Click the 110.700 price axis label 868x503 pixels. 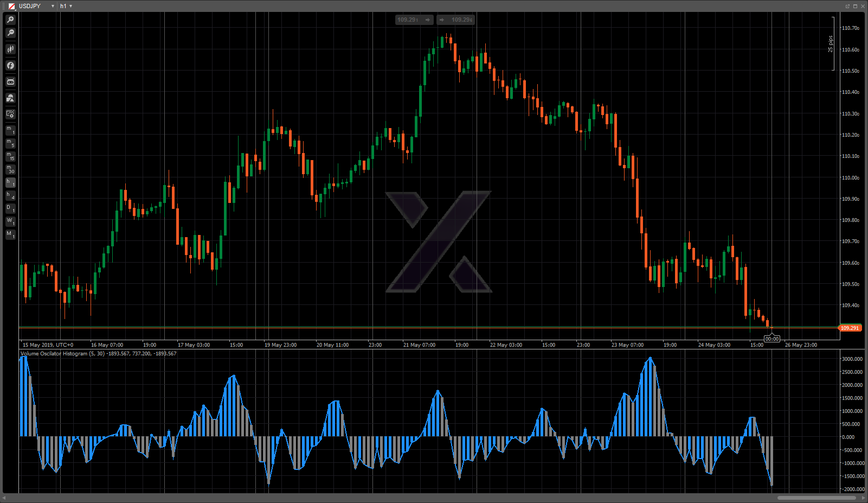tap(850, 28)
